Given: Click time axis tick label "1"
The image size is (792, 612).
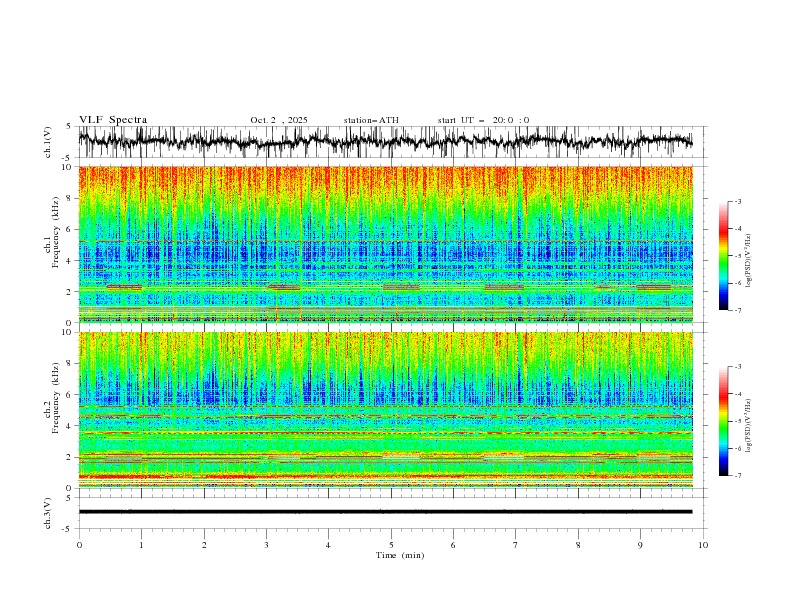Looking at the screenshot, I should (141, 545).
